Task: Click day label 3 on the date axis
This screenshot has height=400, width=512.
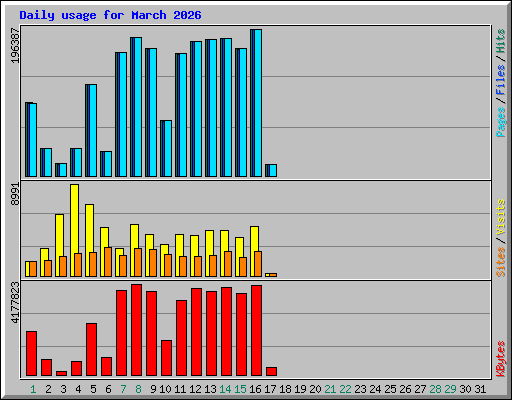Action: [63, 389]
